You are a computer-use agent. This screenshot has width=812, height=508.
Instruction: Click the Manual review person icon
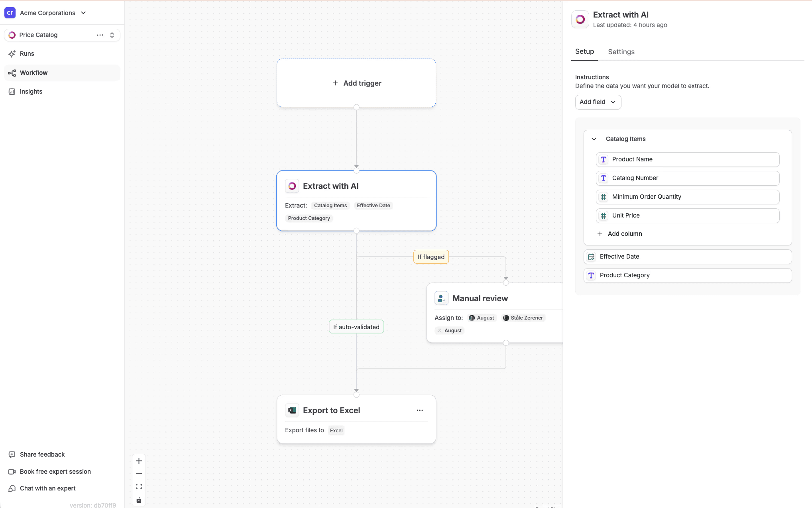(441, 298)
